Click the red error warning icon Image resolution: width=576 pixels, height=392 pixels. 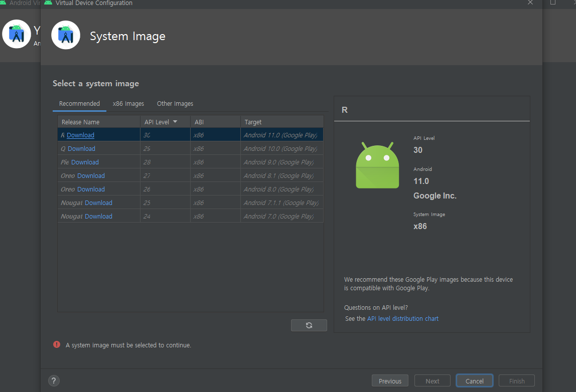click(x=57, y=344)
